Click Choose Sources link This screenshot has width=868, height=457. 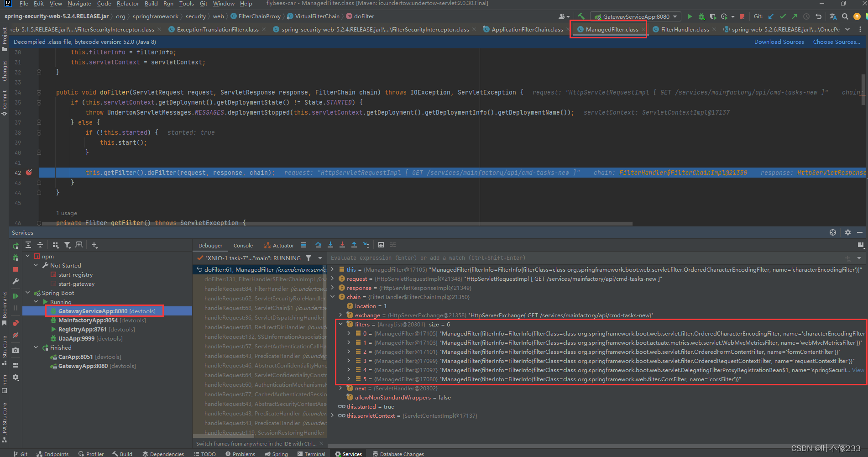coord(837,42)
